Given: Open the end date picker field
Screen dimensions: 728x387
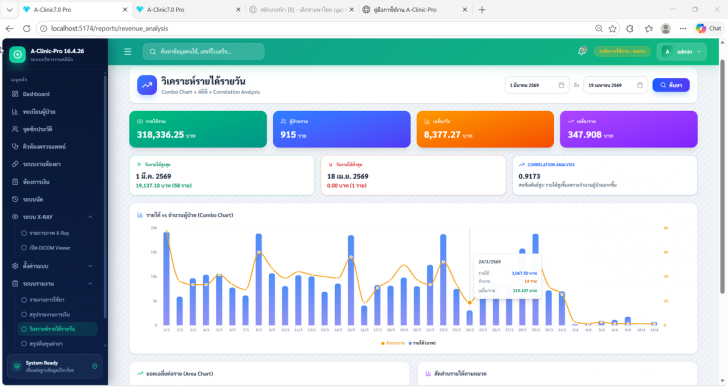Looking at the screenshot, I should pyautogui.click(x=615, y=85).
